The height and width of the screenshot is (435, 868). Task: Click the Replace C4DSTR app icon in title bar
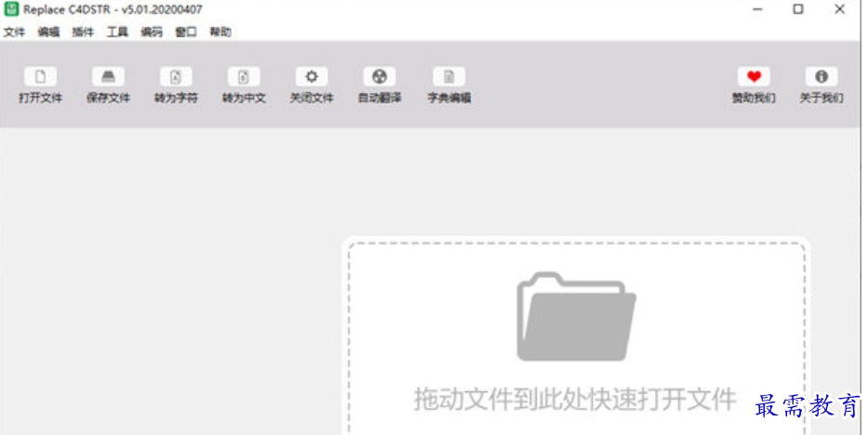11,9
